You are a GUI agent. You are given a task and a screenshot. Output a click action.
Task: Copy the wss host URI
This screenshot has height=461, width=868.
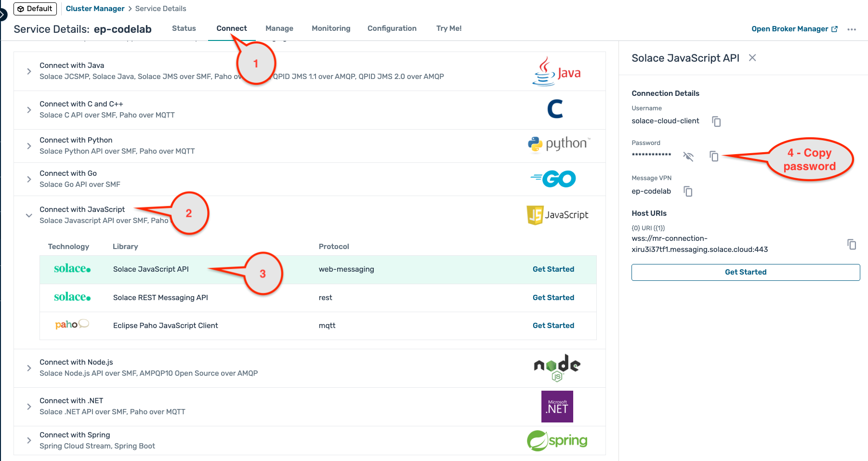[x=851, y=244]
